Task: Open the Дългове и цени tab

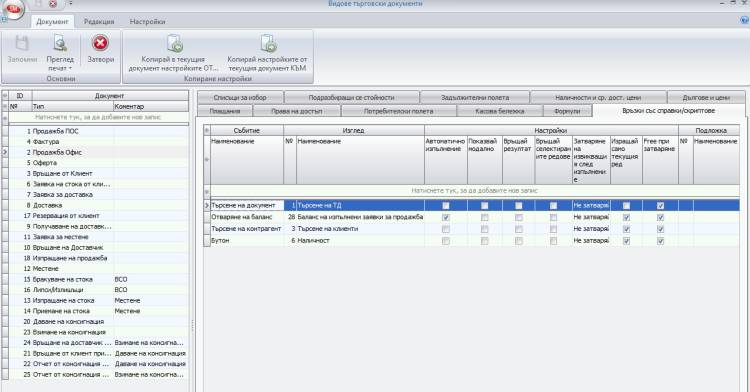Action: [x=706, y=98]
